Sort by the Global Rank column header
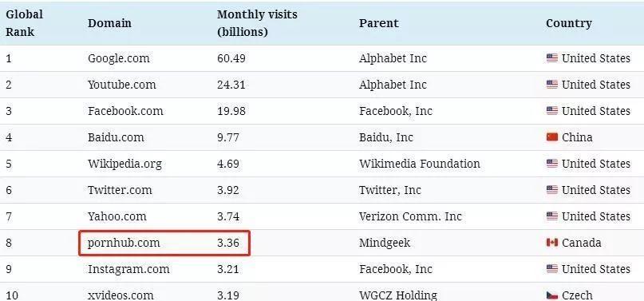The width and height of the screenshot is (644, 301). click(x=24, y=23)
